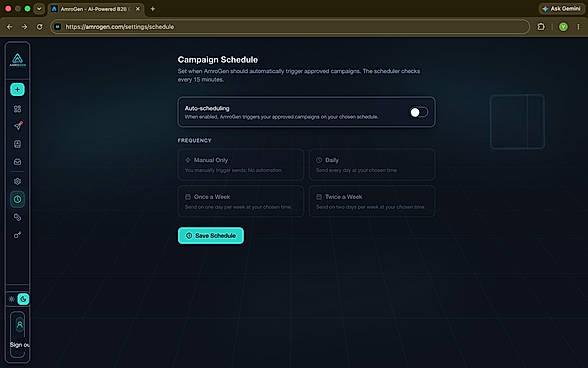Click the Save Schedule button

[x=211, y=236]
